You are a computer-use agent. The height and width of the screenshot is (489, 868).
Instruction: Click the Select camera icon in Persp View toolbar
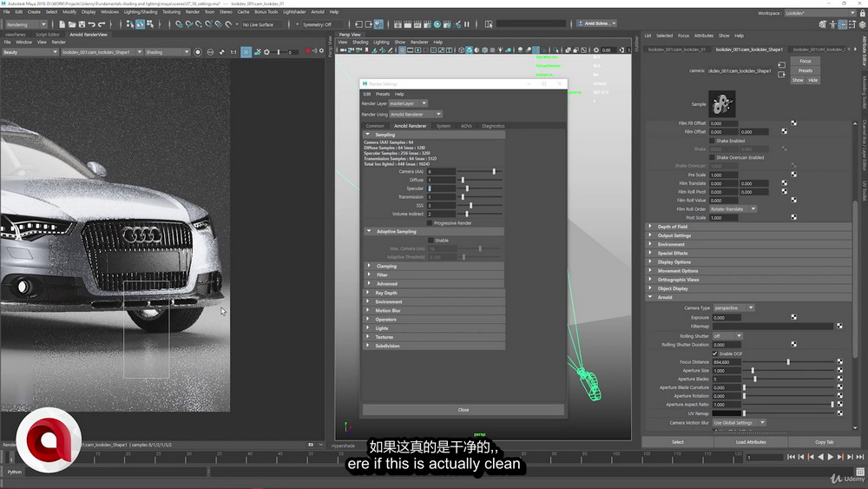point(343,50)
